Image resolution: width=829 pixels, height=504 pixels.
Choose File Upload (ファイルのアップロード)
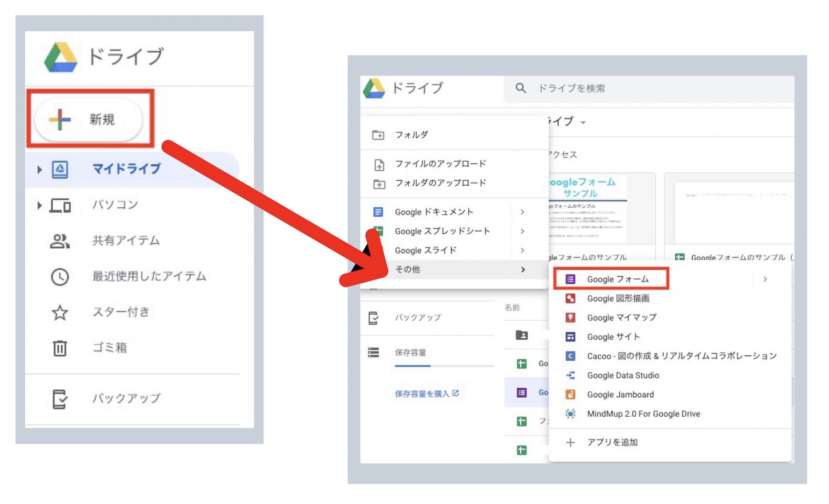[x=440, y=164]
